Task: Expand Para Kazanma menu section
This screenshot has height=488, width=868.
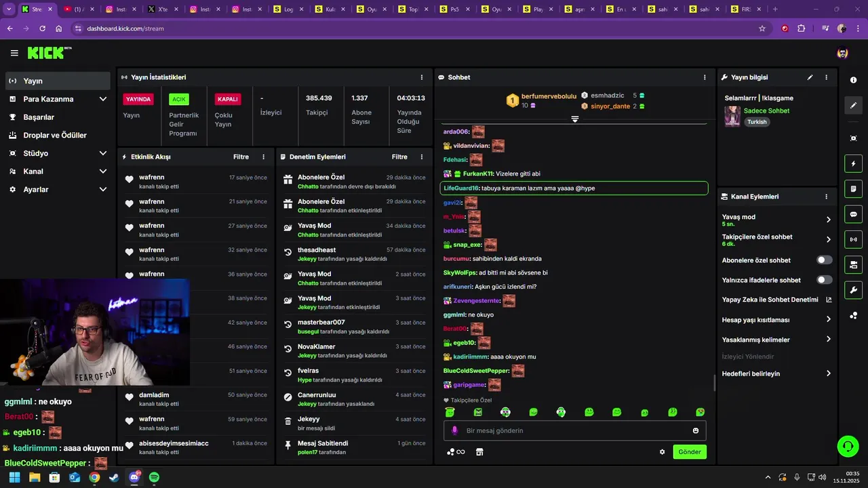Action: (103, 99)
